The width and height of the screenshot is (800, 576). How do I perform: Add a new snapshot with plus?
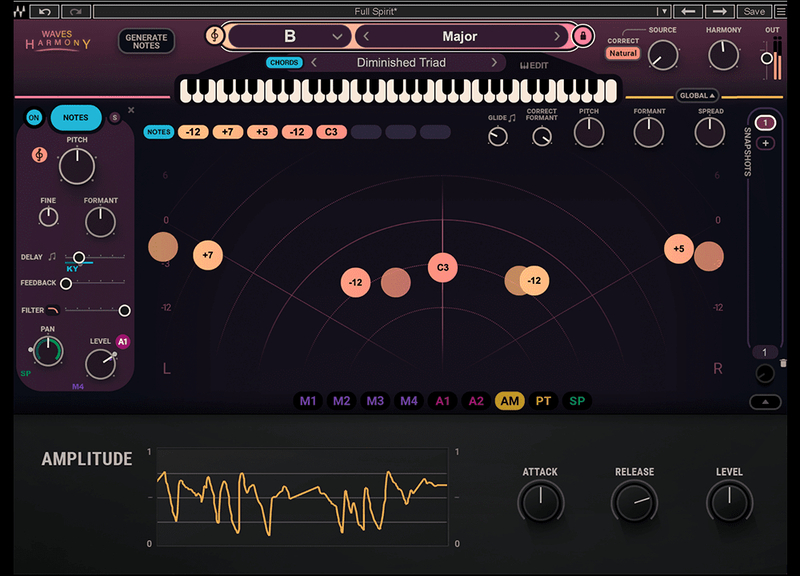pos(765,143)
